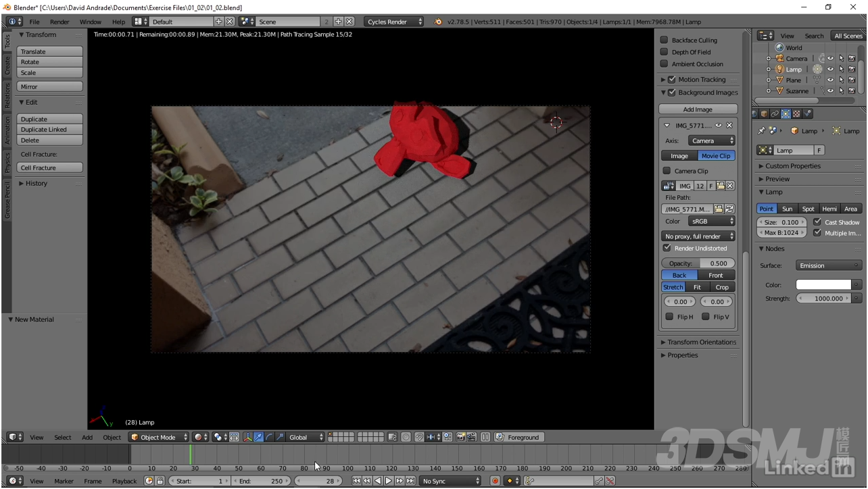Uncheck the Render Undistorted checkbox
Screen dimensions: 868x489
667,248
